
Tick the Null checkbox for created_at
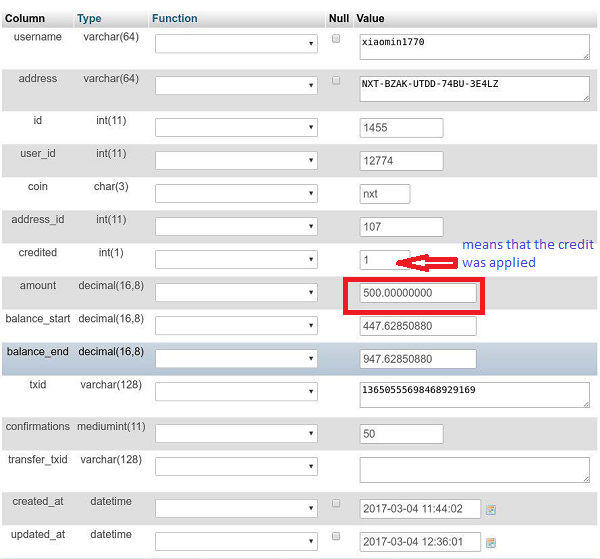point(337,503)
